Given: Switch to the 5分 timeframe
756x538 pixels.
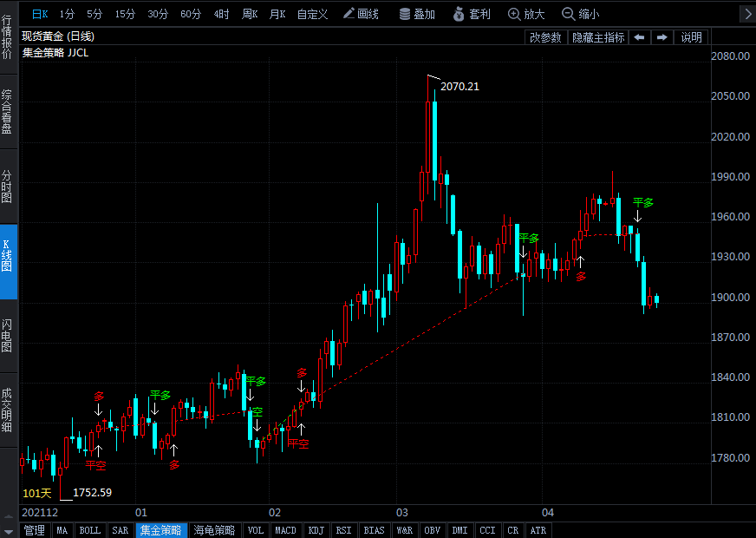Looking at the screenshot, I should coord(94,14).
